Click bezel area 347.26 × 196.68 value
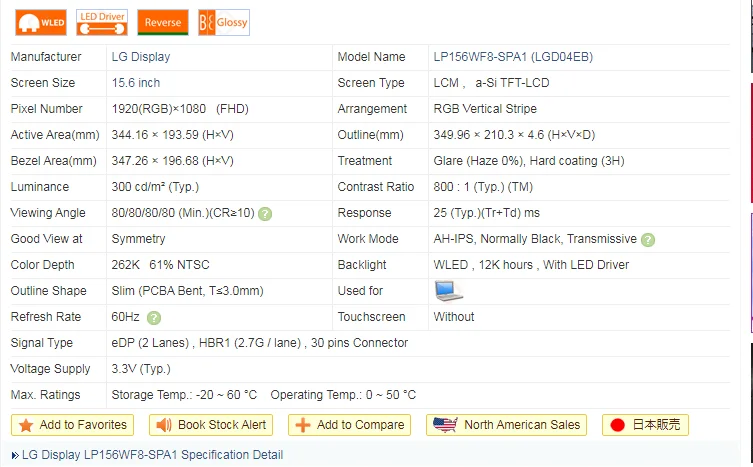This screenshot has width=753, height=467. point(172,160)
